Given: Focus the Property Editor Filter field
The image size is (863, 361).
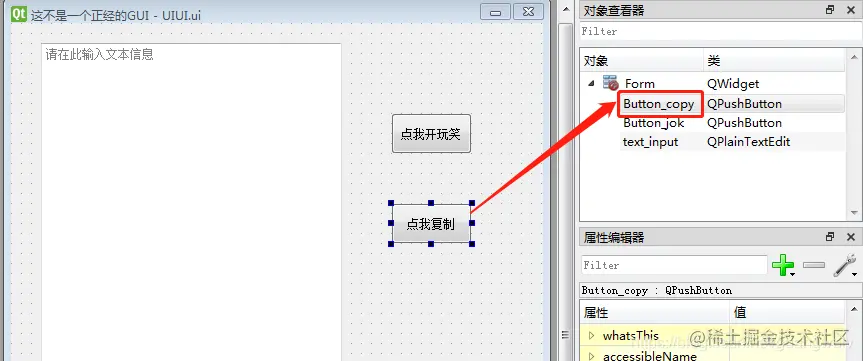Looking at the screenshot, I should coord(674,265).
